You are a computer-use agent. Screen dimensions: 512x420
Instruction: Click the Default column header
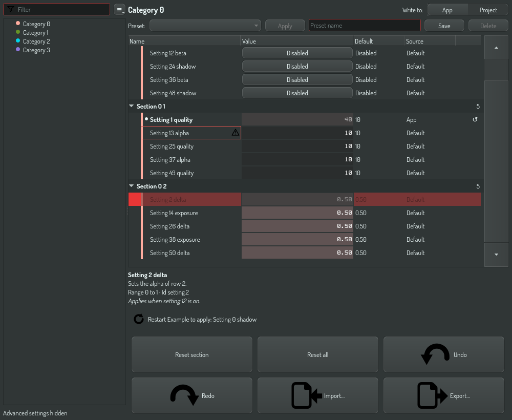coord(379,41)
